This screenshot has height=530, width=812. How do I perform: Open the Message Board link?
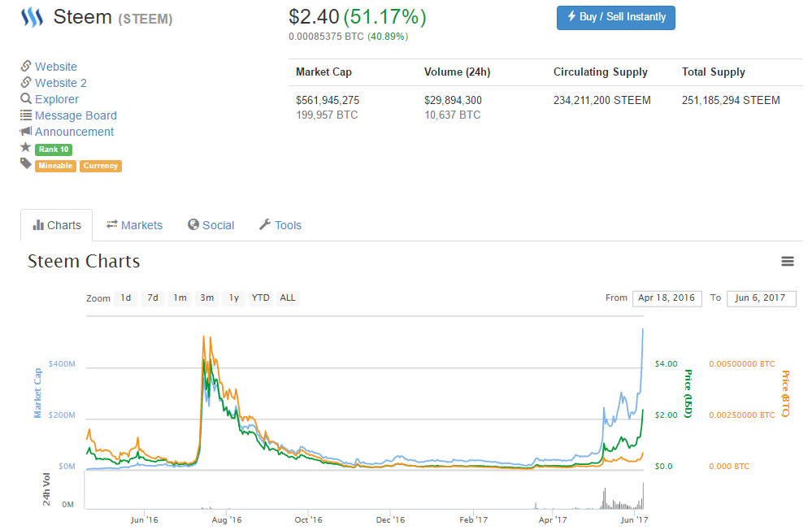click(x=76, y=115)
